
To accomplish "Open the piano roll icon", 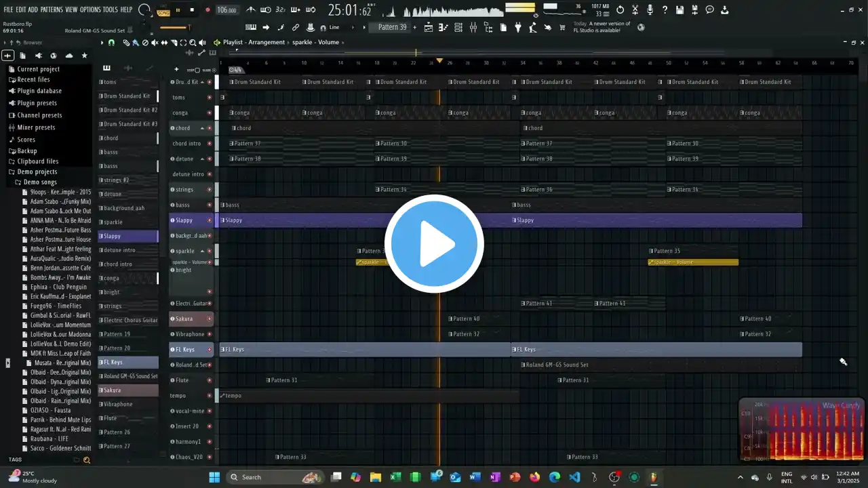I will [x=443, y=28].
